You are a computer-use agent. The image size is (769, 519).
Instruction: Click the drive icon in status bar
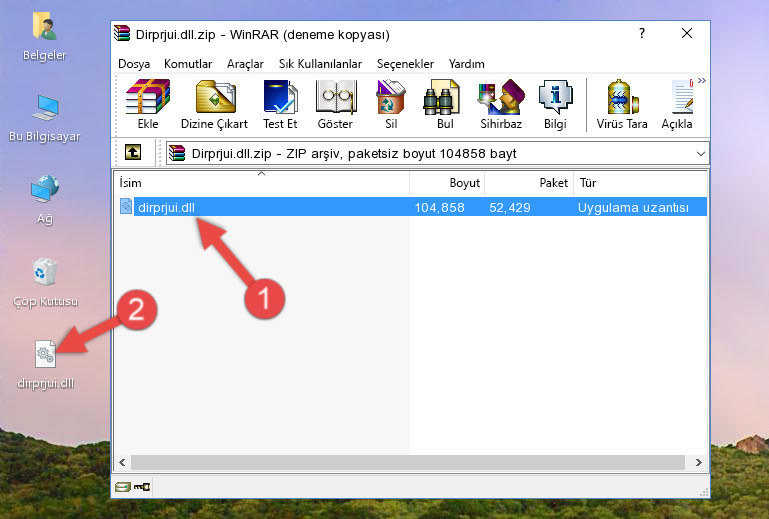(123, 487)
